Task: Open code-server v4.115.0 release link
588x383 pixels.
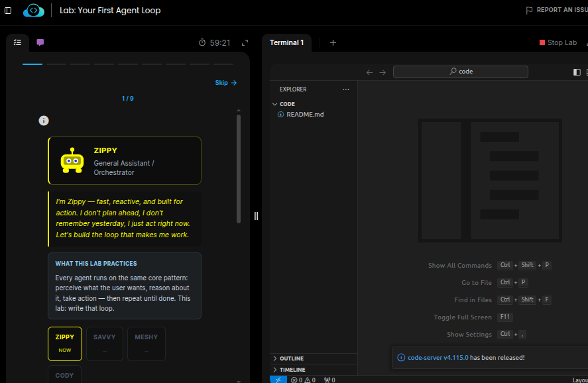Action: coord(438,358)
